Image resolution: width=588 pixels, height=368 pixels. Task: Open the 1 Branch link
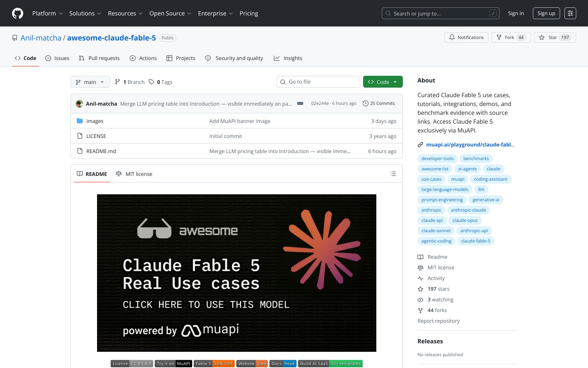[130, 82]
